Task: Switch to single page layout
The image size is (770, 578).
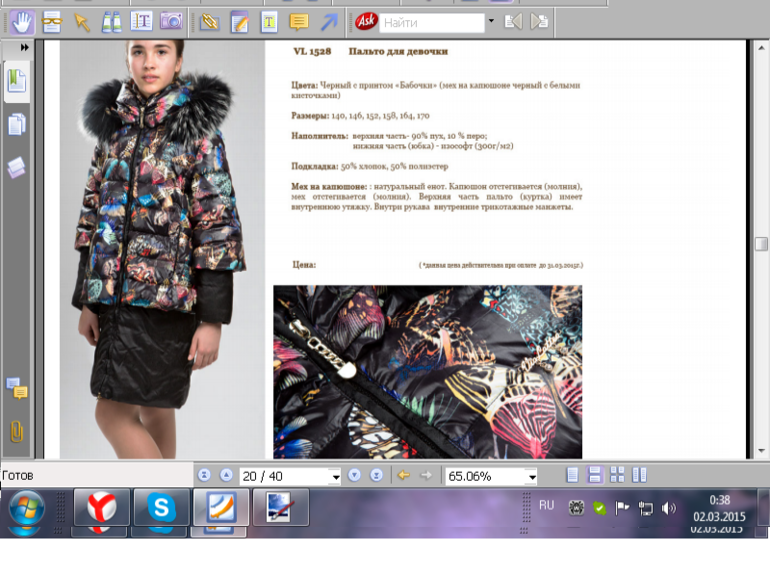Action: pyautogui.click(x=572, y=476)
